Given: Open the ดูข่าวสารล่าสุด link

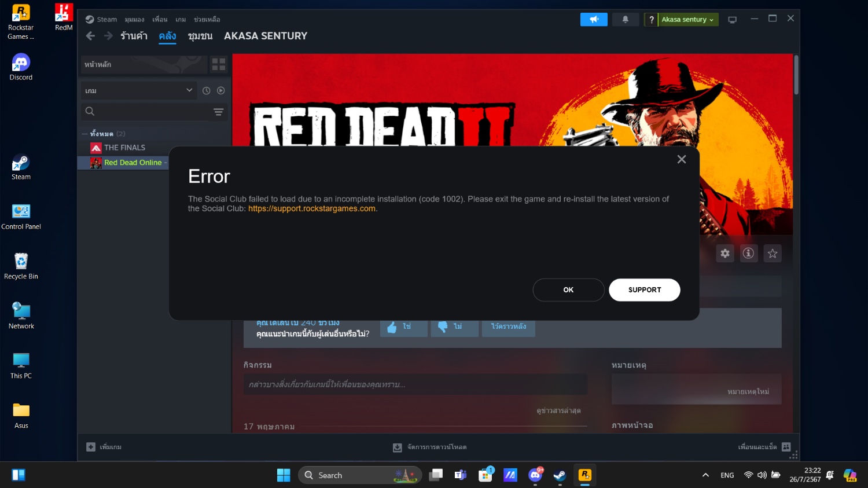Looking at the screenshot, I should coord(558,411).
